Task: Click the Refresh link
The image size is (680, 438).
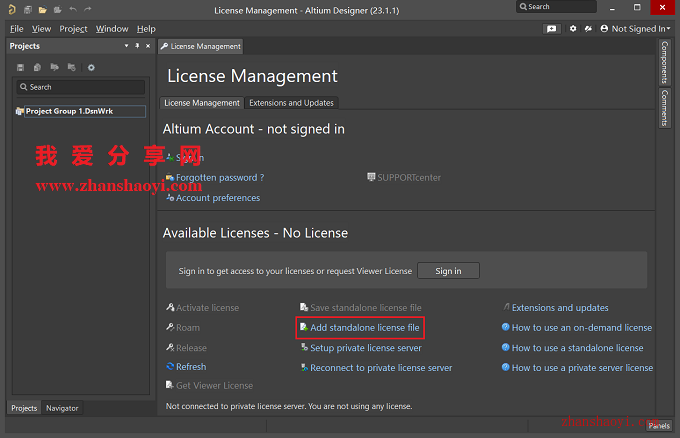Action: [x=186, y=366]
